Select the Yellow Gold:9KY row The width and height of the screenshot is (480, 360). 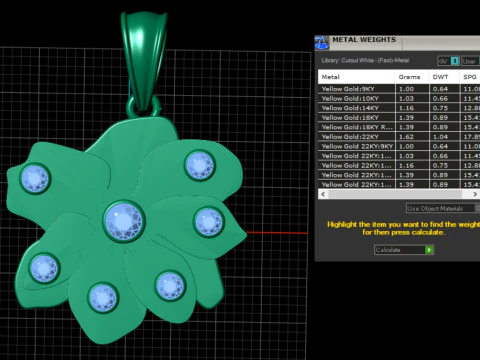click(x=399, y=89)
